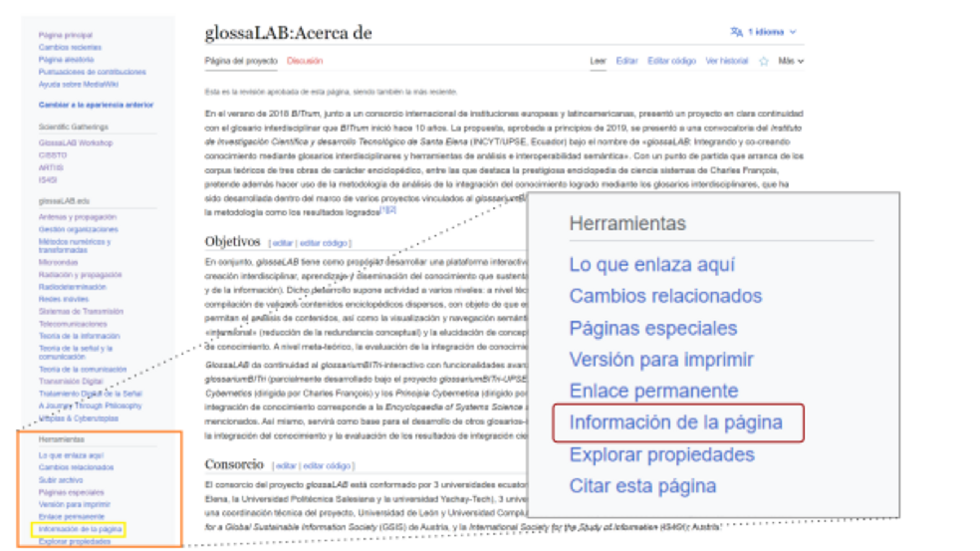
Task: Open the "Ver historial" tab
Action: click(727, 61)
